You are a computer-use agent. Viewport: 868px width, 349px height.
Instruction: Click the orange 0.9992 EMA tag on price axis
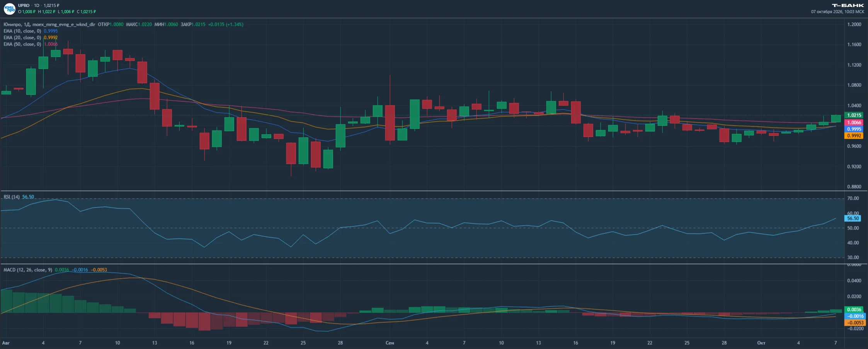(x=854, y=136)
